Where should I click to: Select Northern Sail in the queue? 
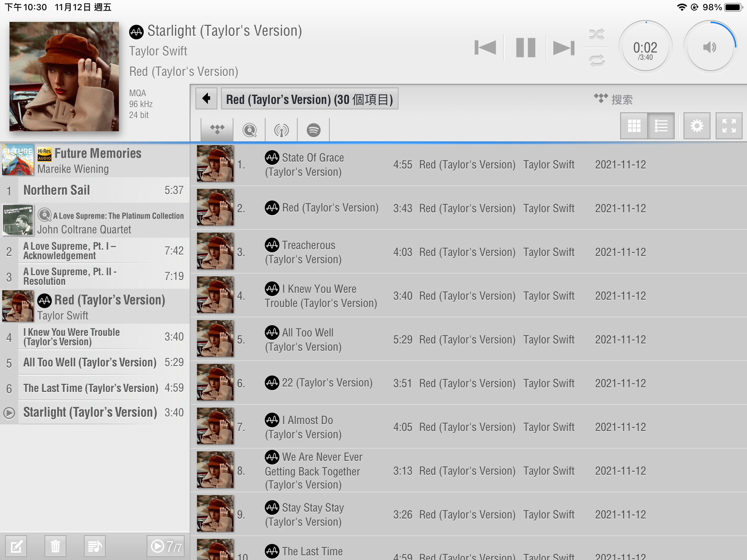coord(95,190)
